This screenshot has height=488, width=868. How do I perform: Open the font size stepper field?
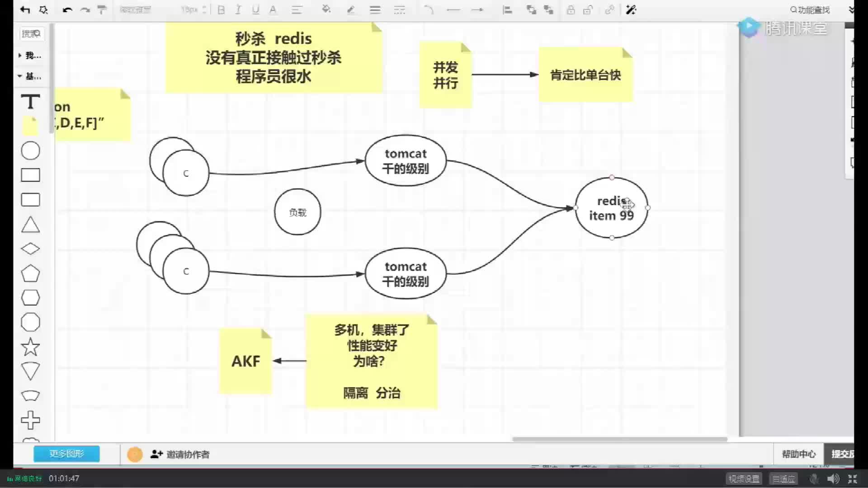click(x=194, y=10)
